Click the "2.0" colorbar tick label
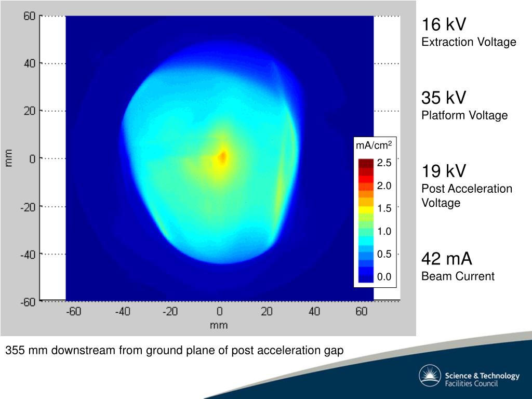532x399 pixels. click(384, 185)
